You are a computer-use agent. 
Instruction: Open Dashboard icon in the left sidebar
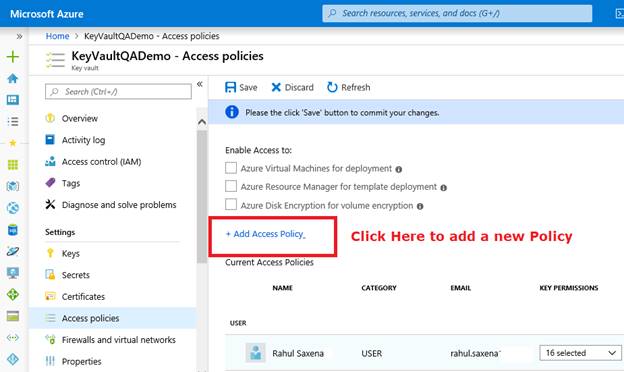pos(13,99)
